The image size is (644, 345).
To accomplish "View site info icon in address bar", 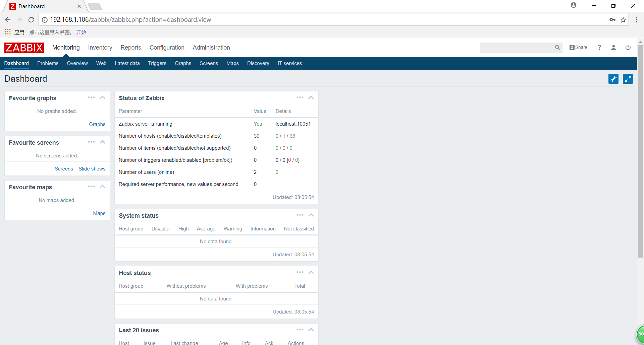I will coord(45,20).
